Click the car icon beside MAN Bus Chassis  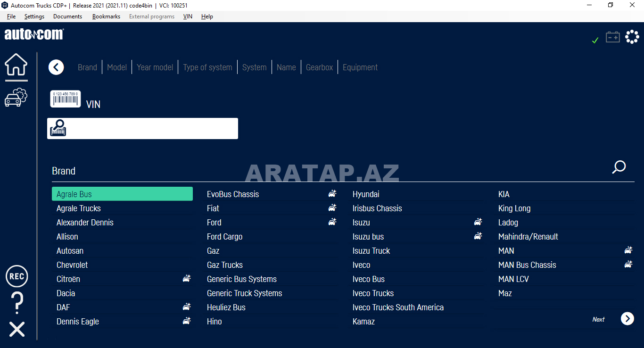click(628, 264)
